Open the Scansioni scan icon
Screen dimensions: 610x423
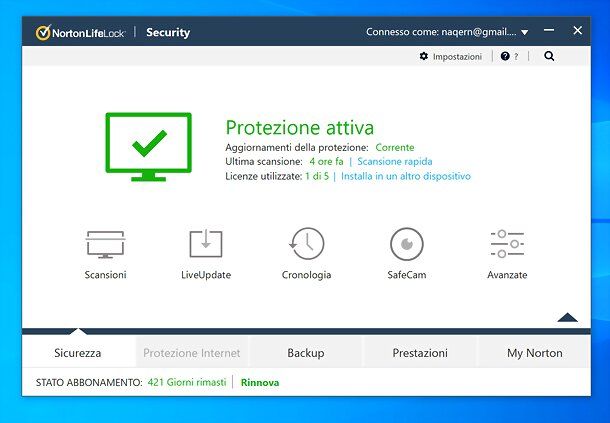click(x=105, y=244)
